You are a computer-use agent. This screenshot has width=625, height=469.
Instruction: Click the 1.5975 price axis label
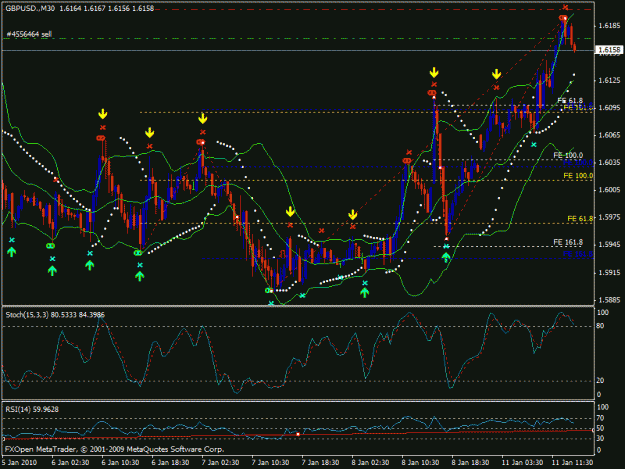609,217
